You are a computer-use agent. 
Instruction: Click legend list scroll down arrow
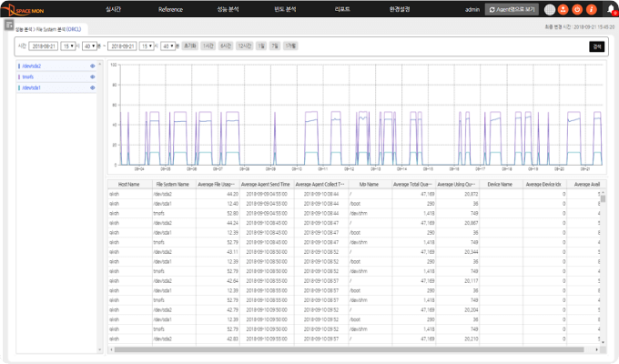[99, 349]
